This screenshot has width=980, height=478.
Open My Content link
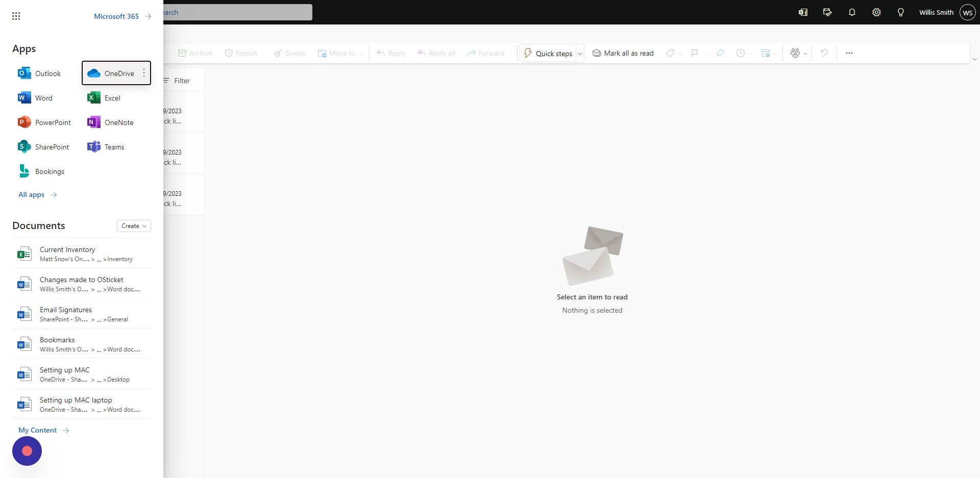coord(37,430)
